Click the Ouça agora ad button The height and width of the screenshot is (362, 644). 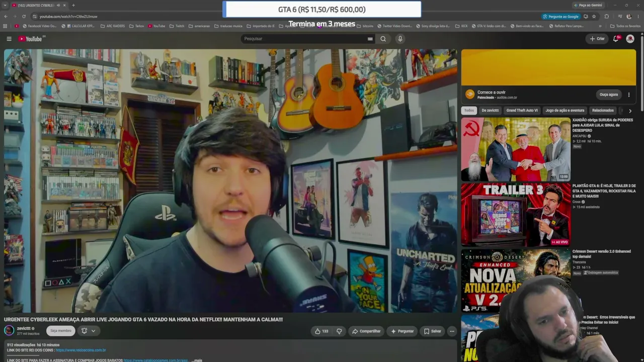click(x=609, y=95)
